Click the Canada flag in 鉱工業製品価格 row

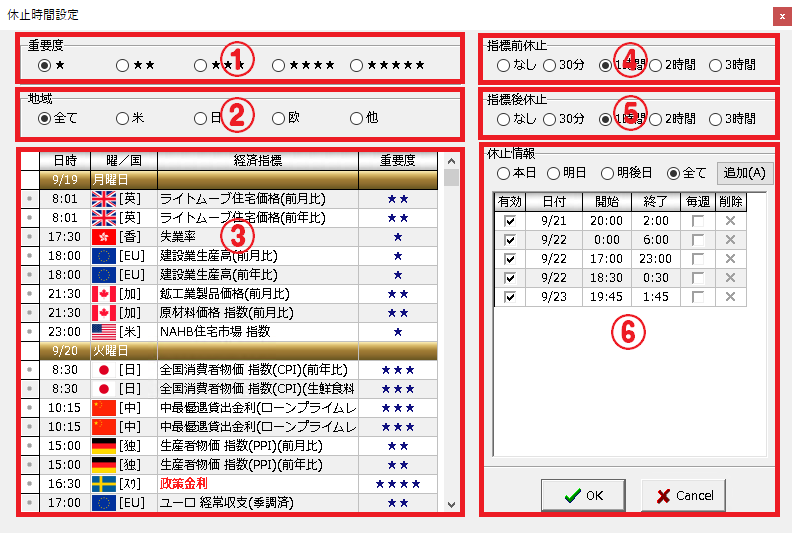point(104,294)
